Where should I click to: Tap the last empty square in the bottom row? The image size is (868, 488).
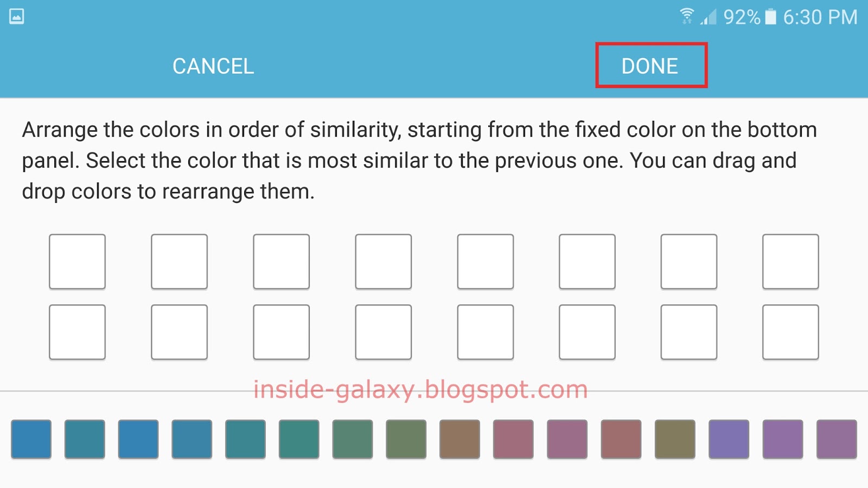(x=791, y=332)
